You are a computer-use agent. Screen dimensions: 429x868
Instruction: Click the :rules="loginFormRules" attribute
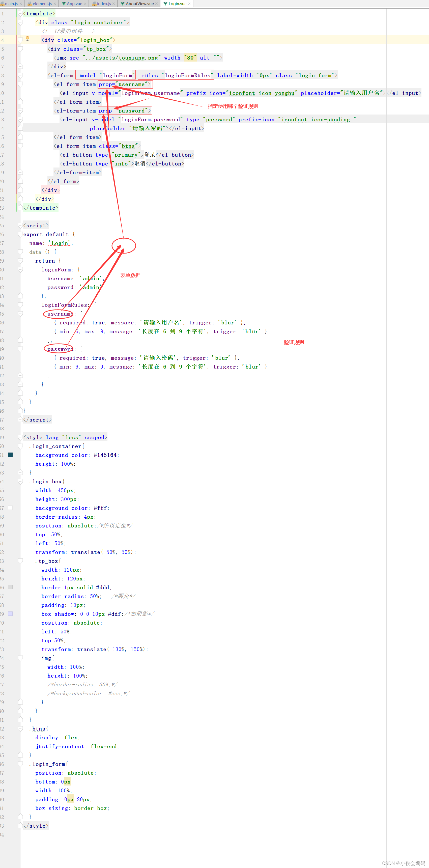(176, 75)
